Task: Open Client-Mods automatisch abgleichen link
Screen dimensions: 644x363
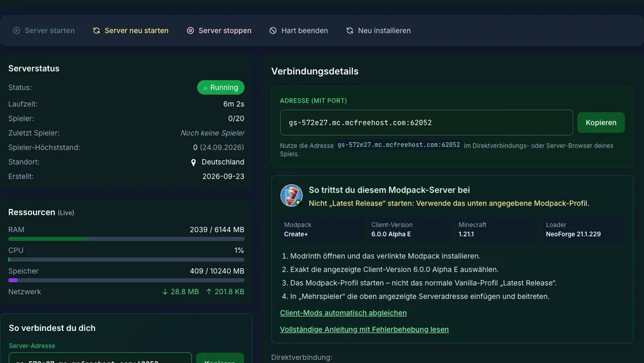Action: 343,313
